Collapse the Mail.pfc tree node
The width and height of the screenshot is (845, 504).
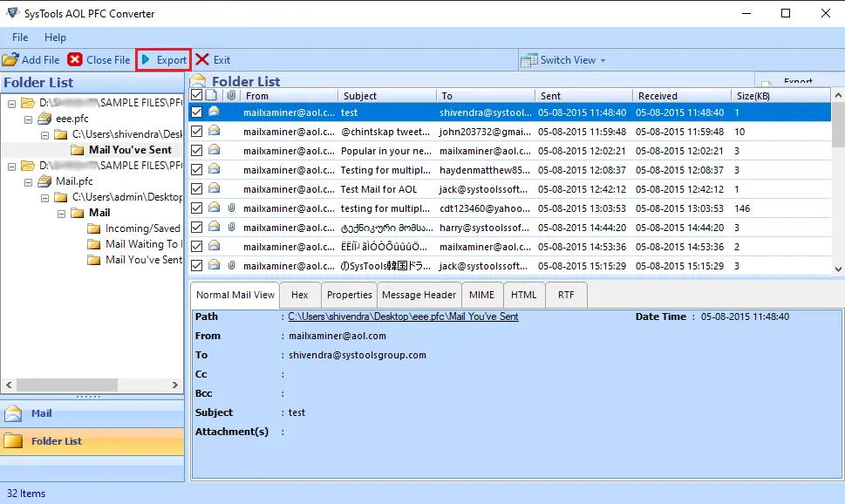click(x=28, y=183)
